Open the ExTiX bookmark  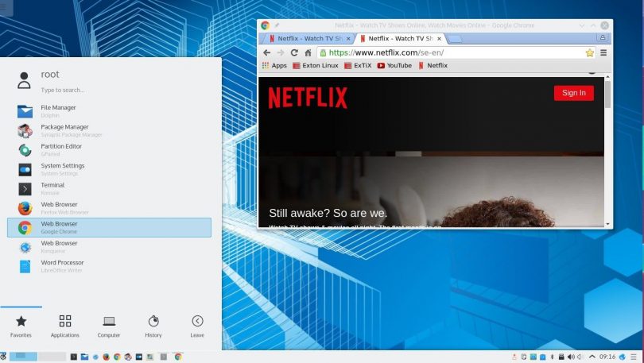pyautogui.click(x=358, y=65)
